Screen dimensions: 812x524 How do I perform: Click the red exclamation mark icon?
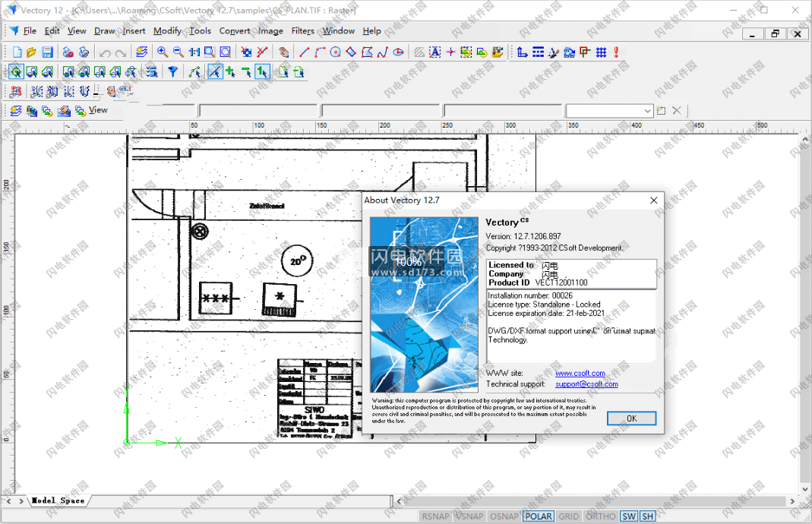(x=616, y=52)
